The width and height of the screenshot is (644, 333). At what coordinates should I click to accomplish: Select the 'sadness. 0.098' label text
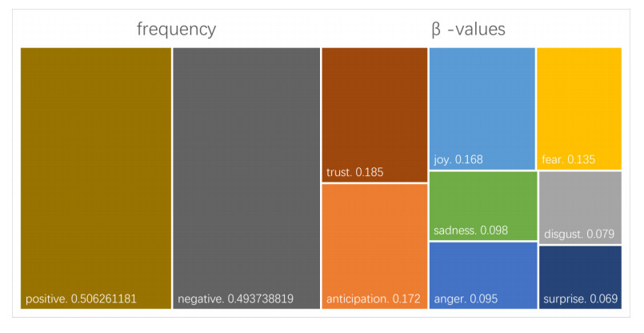(470, 231)
